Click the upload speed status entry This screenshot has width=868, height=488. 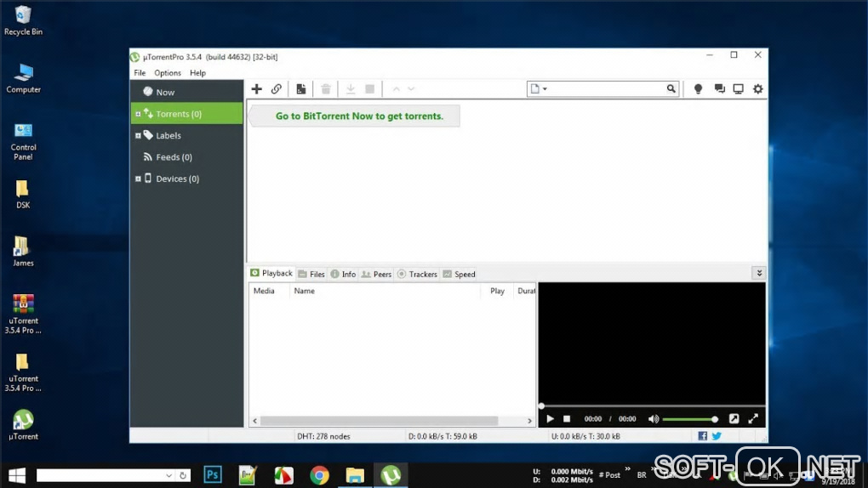(x=585, y=436)
